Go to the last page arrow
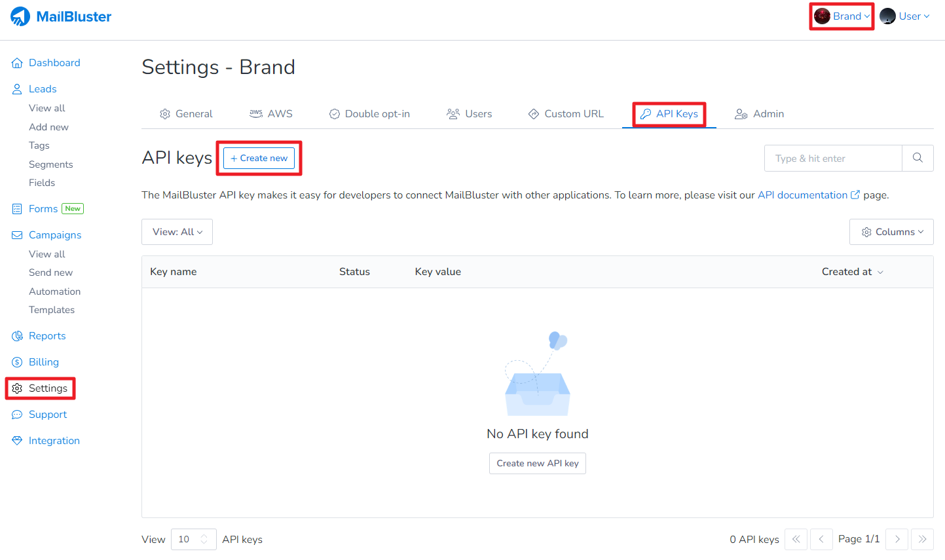Screen dimensions: 945x560 click(922, 539)
